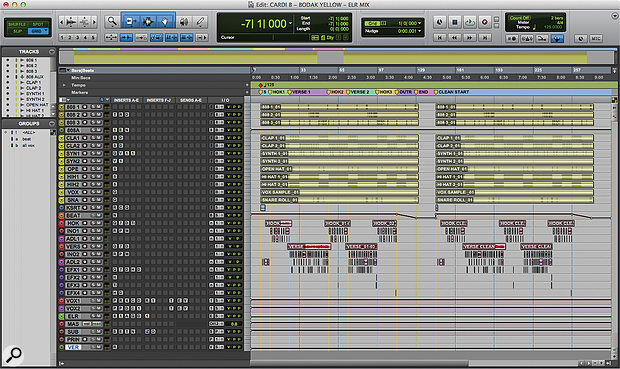The image size is (620, 369).
Task: Click the horizontal zoom in arrow
Action: pyautogui.click(x=94, y=22)
